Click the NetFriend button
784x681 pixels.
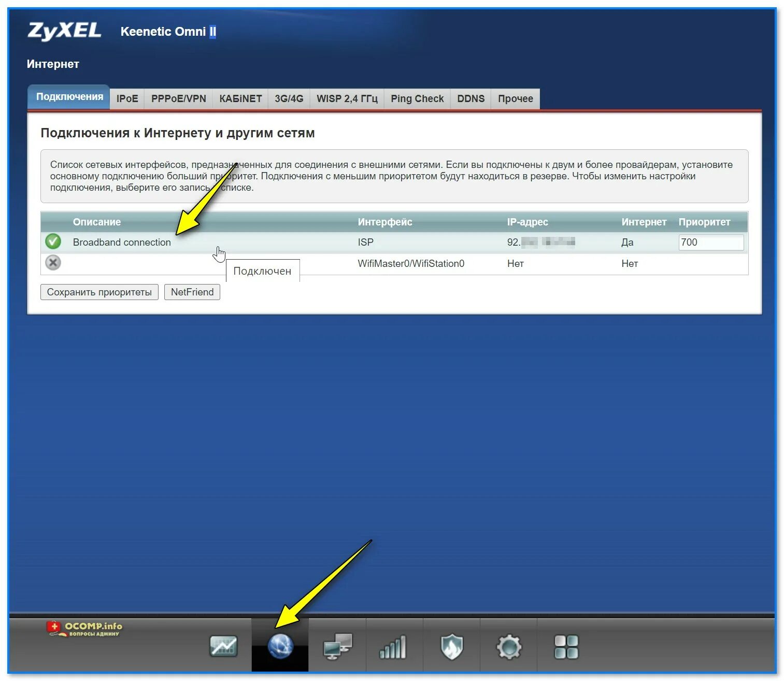[x=192, y=292]
